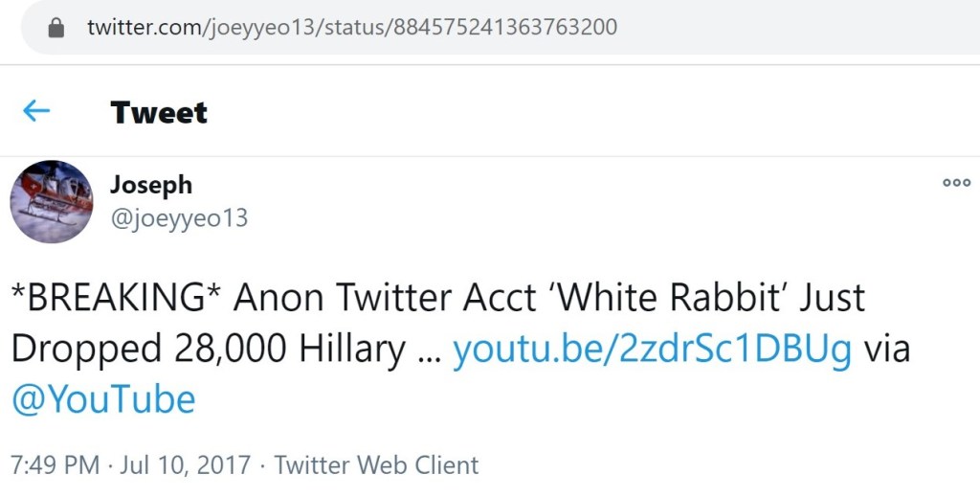
Task: Click the display name Joseph
Action: pos(150,184)
